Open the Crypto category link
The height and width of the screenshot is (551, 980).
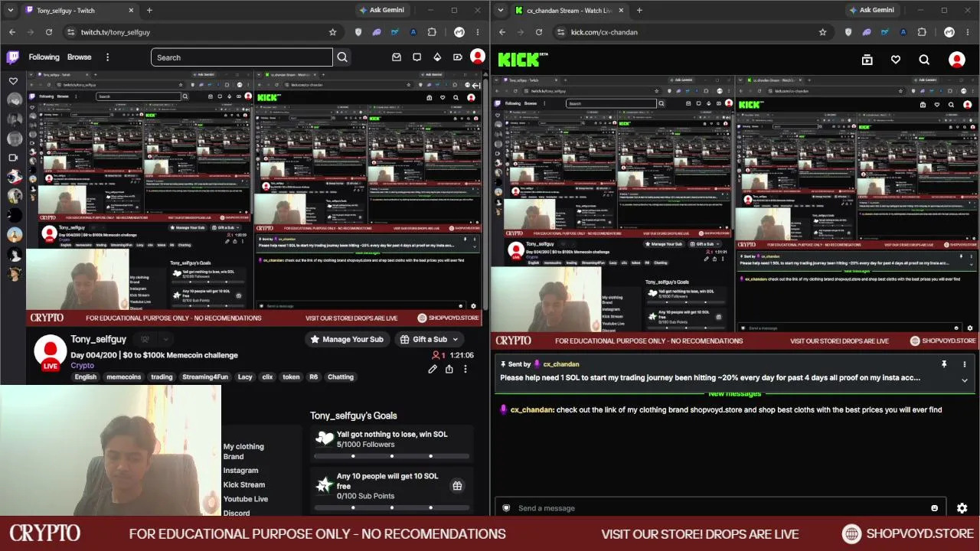tap(83, 365)
